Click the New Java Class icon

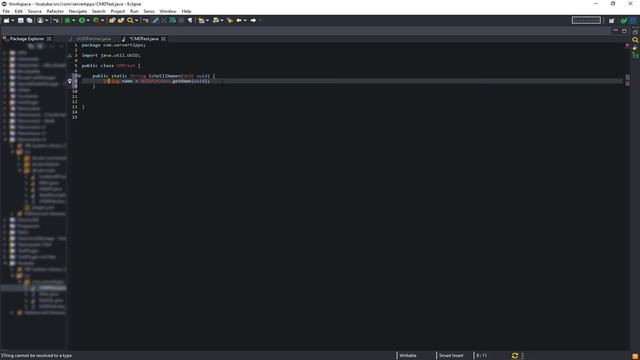coord(121,20)
